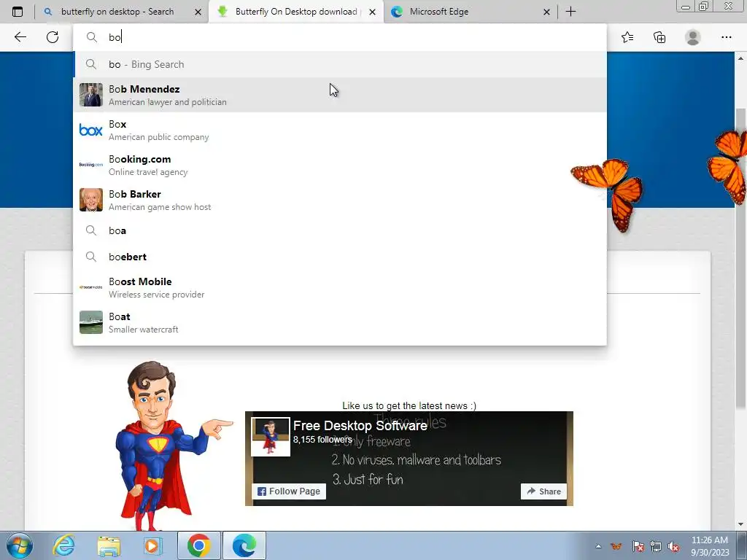Switch to Butterfly On Desktop download tab

coord(296,12)
